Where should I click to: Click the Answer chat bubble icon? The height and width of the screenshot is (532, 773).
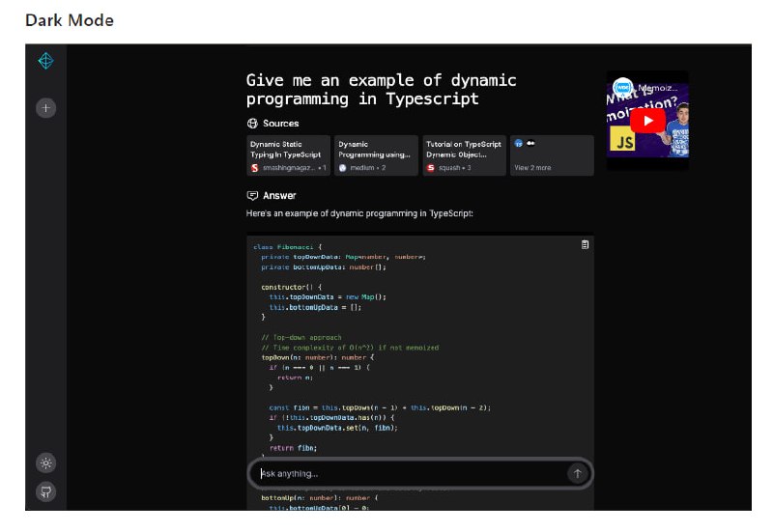252,195
